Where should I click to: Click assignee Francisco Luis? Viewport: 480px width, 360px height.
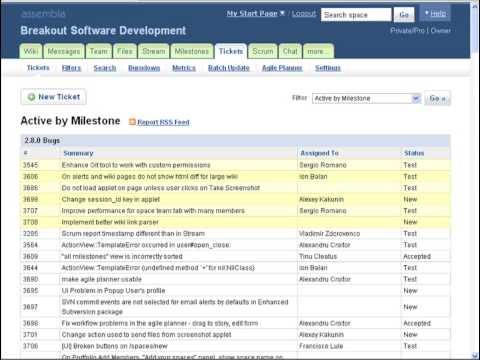tap(321, 346)
